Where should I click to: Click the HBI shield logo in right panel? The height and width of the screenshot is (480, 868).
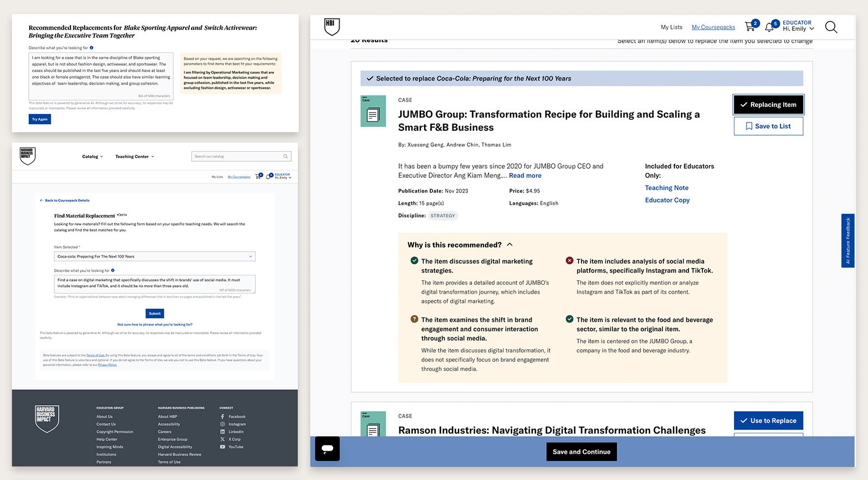point(331,27)
